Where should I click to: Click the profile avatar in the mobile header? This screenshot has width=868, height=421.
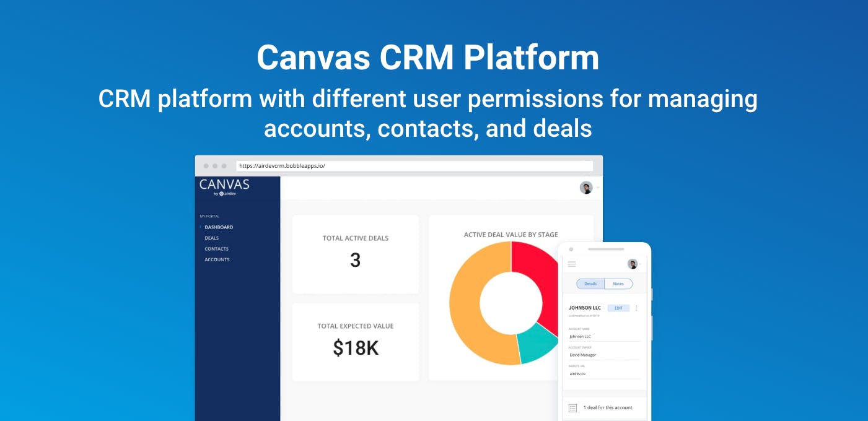pos(633,264)
